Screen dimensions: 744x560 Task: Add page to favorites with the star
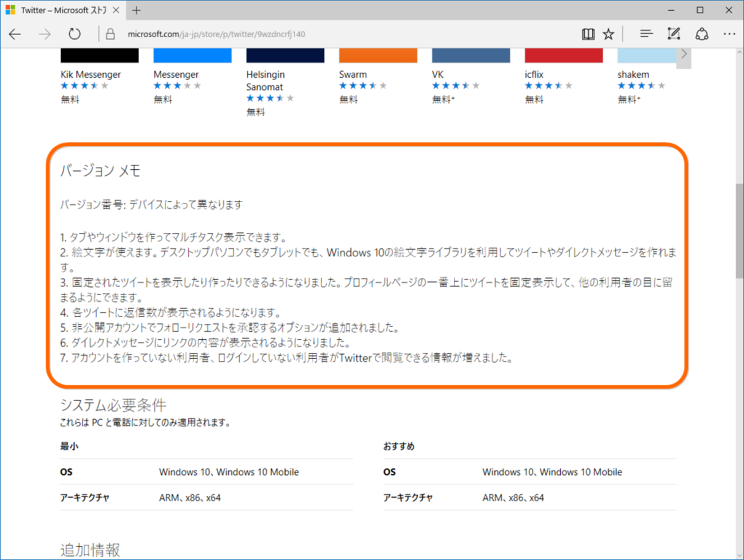click(x=608, y=34)
